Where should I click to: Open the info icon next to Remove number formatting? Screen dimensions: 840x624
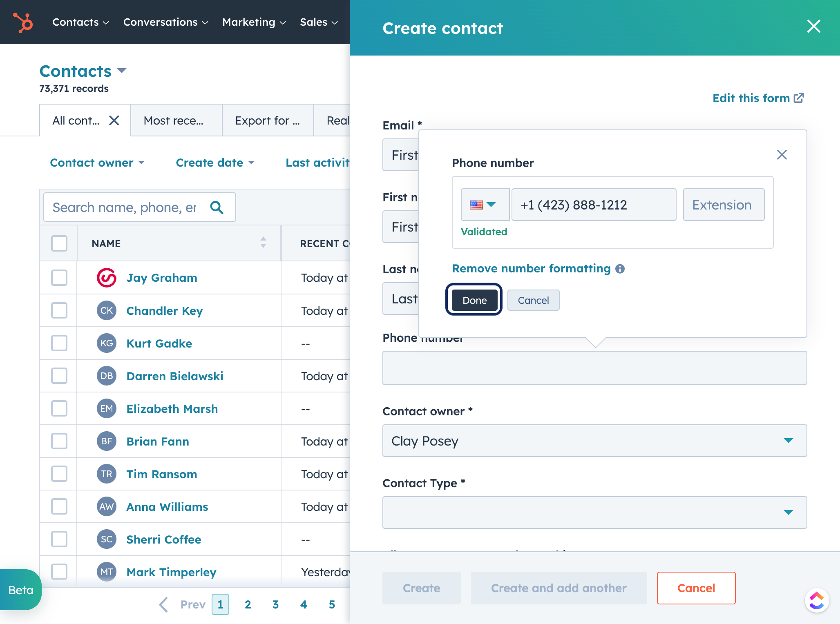pos(620,269)
